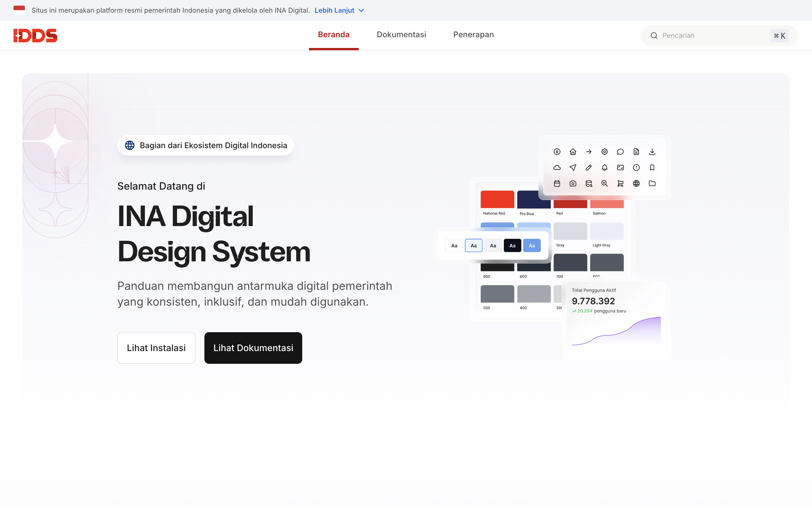Select the pencil edit icon in the icon grid
The height and width of the screenshot is (508, 812).
588,168
